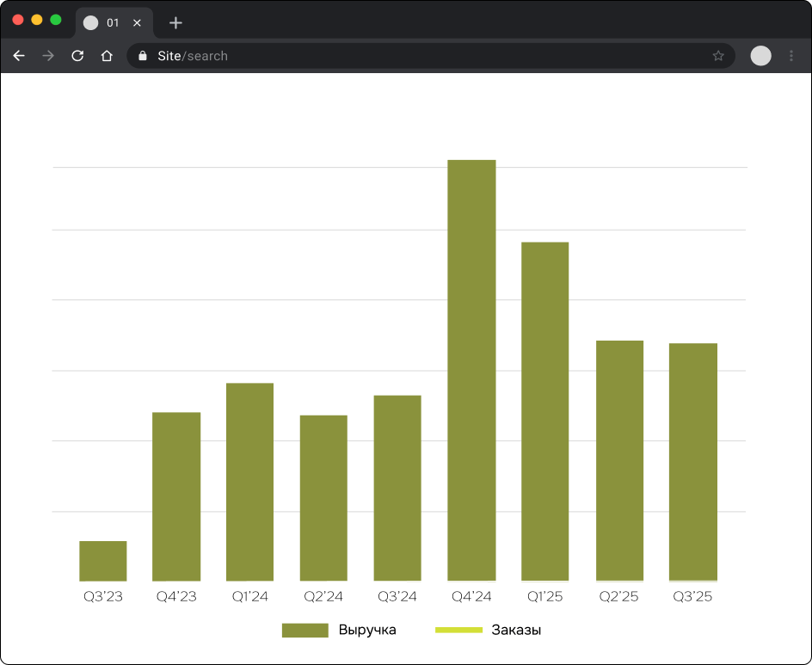812x665 pixels.
Task: Bookmark this page with star icon
Action: pos(718,56)
